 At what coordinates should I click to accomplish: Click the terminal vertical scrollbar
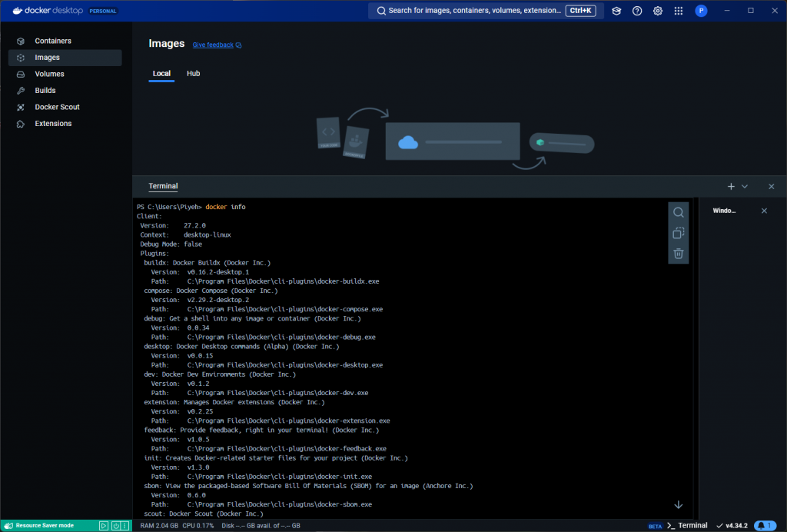[696, 358]
